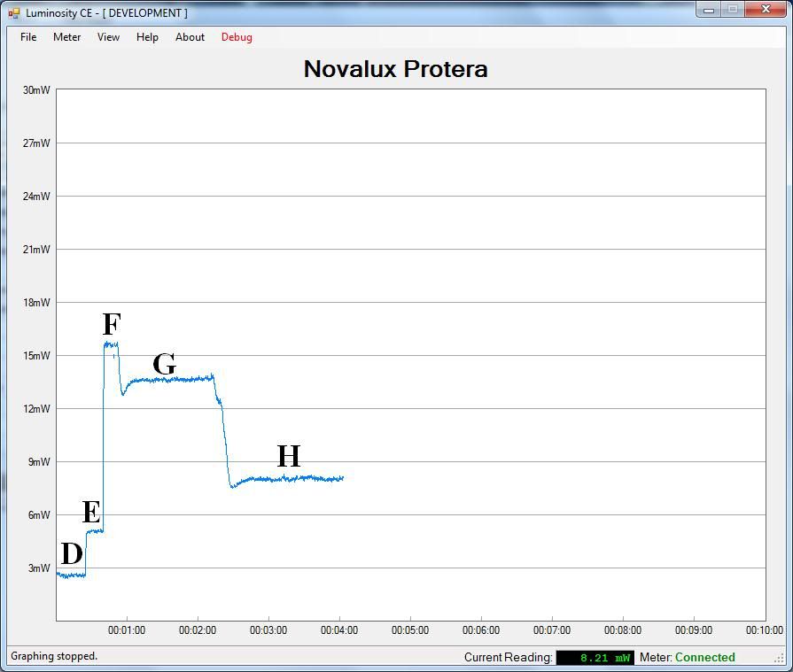Viewport: 793px width, 672px height.
Task: Click the Connected meter status text
Action: [705, 657]
